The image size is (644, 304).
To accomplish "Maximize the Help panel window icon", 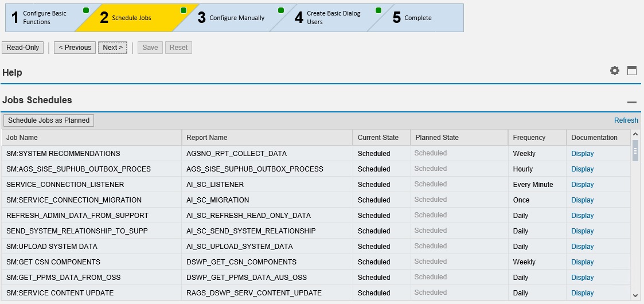I will pos(632,71).
